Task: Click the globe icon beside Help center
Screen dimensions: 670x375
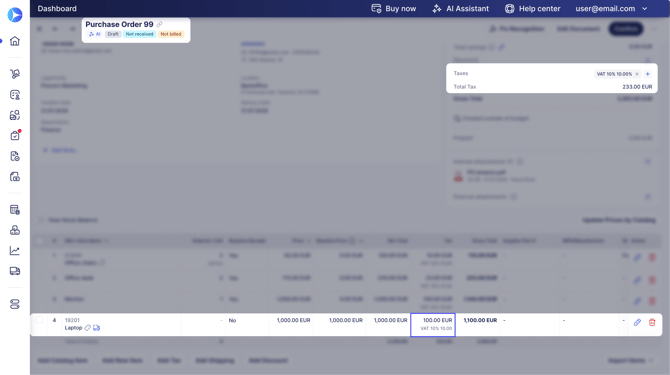Action: click(509, 9)
